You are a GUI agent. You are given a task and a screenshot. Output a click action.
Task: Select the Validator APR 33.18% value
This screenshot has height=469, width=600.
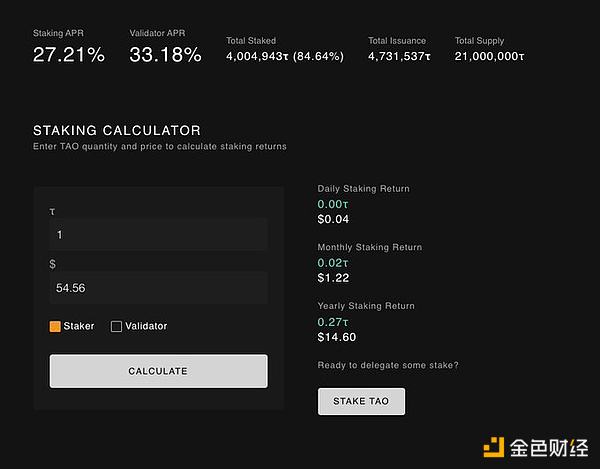tap(165, 55)
